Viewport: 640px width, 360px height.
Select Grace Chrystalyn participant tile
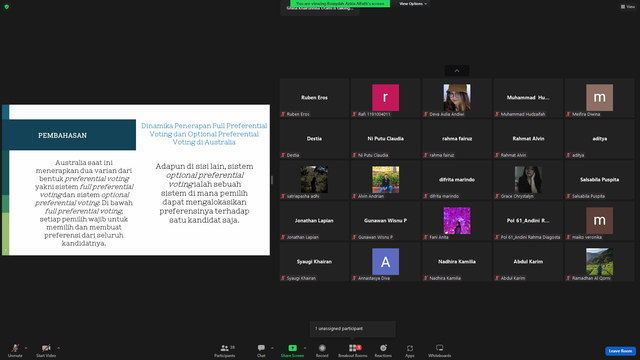tap(528, 180)
